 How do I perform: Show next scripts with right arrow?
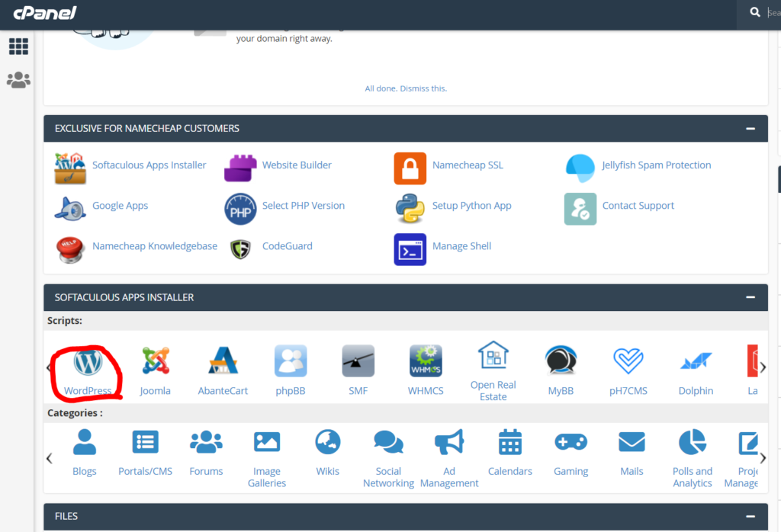763,367
